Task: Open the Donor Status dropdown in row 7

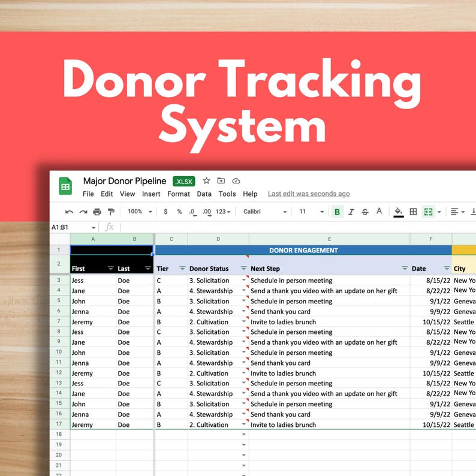Action: click(x=244, y=321)
